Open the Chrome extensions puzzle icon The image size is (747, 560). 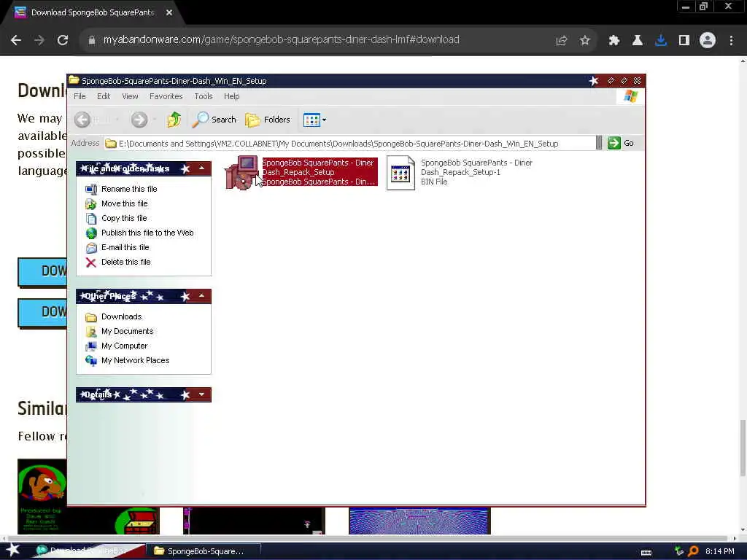coord(614,41)
